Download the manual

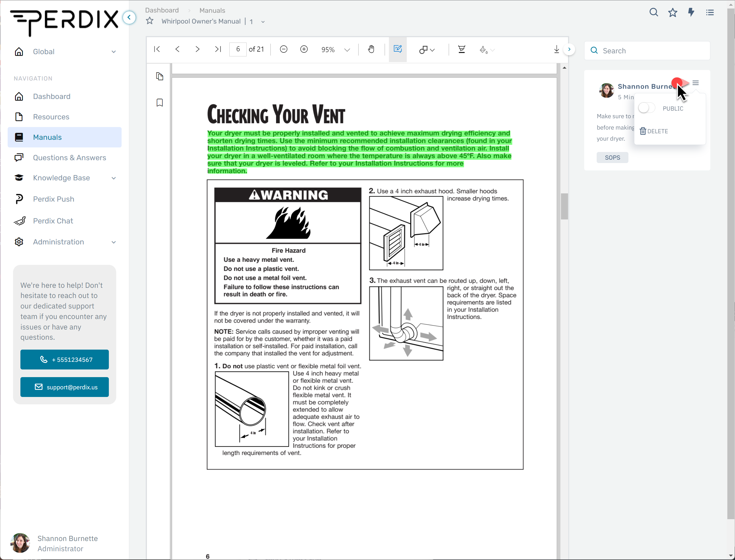556,49
